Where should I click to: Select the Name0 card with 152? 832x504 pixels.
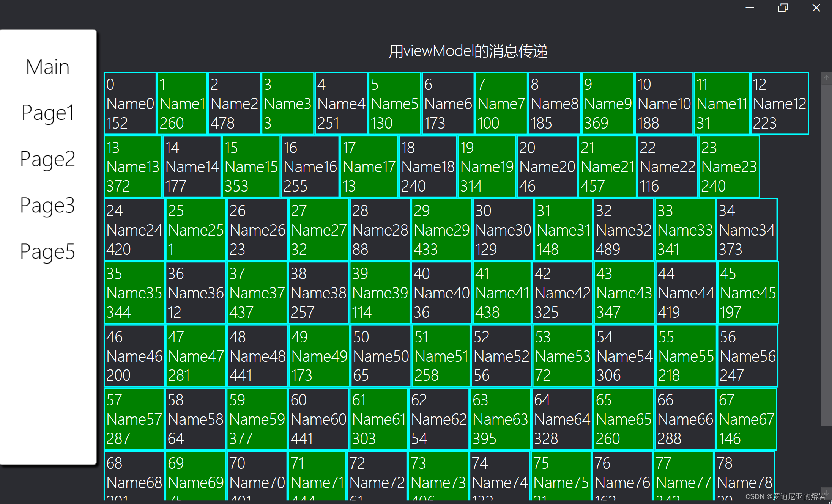pos(130,103)
